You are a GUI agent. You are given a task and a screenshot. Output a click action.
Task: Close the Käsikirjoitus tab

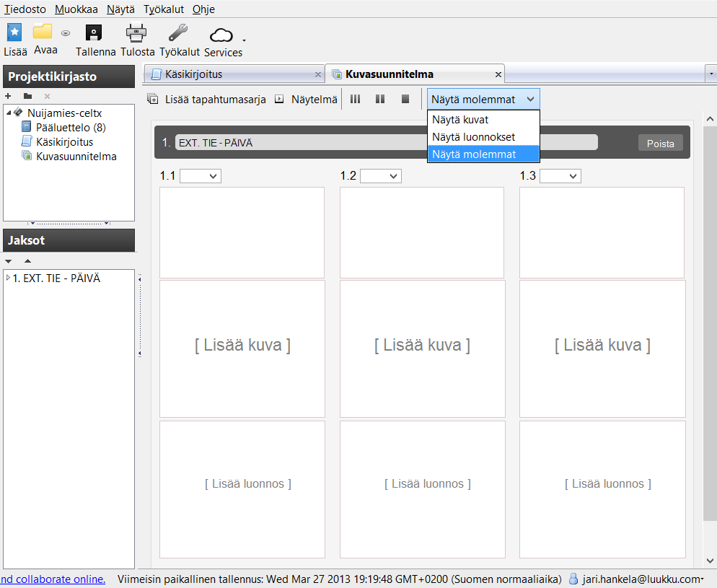point(318,74)
